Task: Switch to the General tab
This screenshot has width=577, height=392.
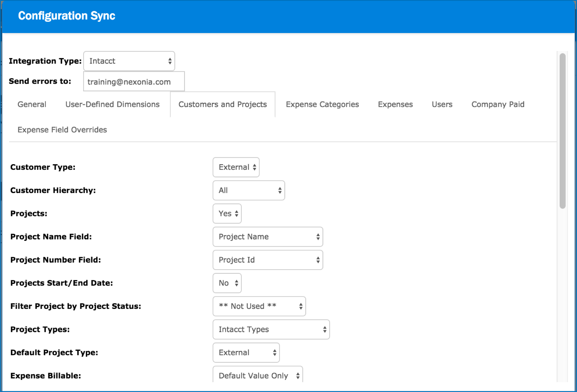Action: click(x=32, y=104)
